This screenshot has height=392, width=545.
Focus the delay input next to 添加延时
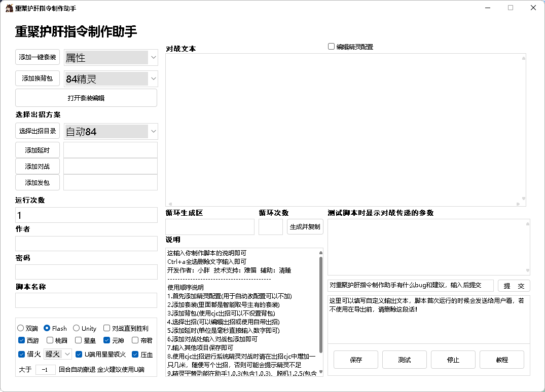click(111, 150)
